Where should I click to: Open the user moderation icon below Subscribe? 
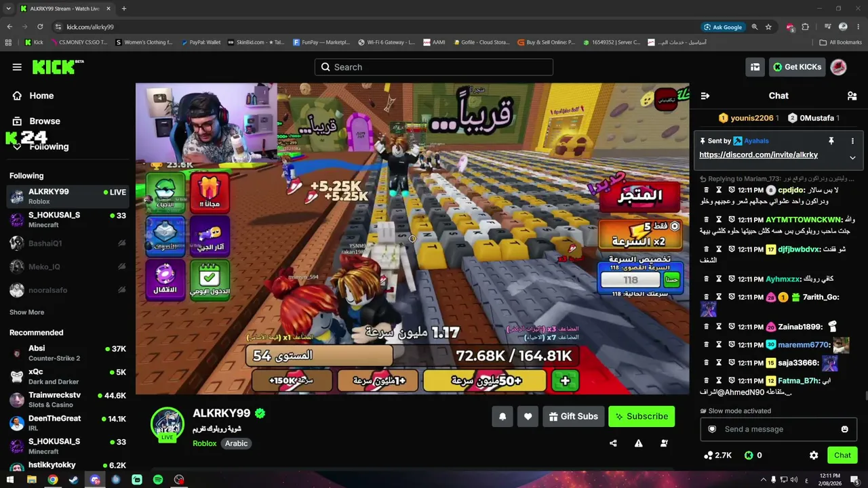click(664, 443)
